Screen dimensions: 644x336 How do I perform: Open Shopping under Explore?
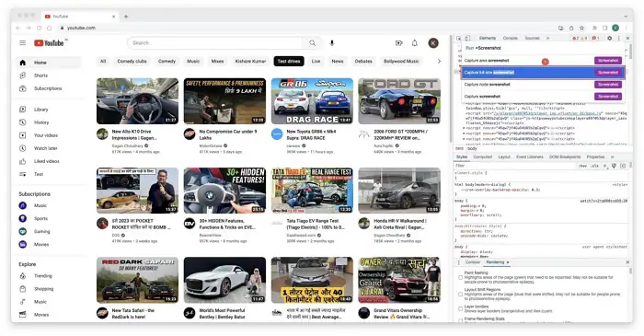(x=50, y=289)
